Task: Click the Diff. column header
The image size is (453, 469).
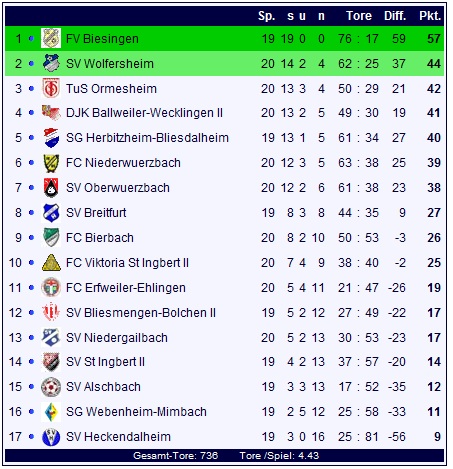Action: [x=395, y=16]
